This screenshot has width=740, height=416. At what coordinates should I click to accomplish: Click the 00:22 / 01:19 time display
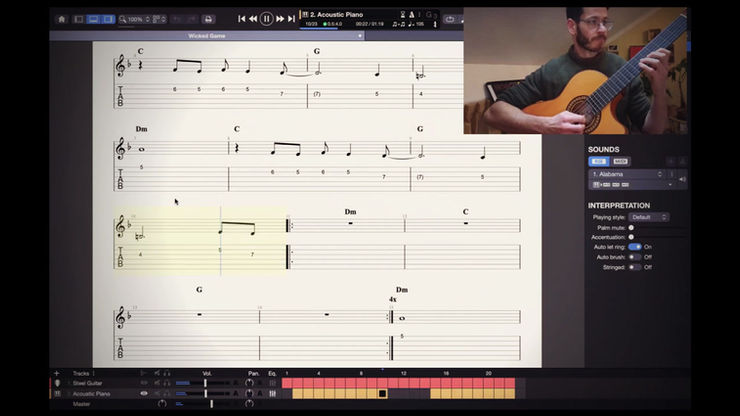tap(370, 24)
